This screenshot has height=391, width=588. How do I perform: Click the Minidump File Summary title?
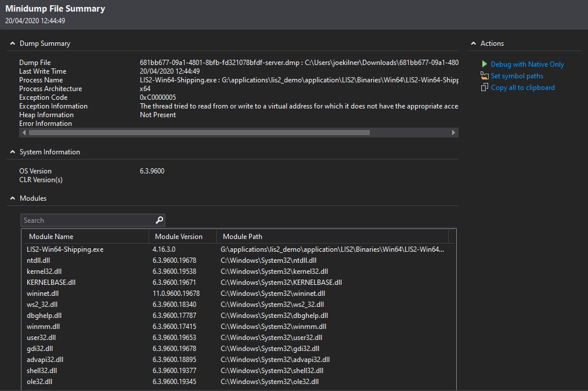(55, 9)
